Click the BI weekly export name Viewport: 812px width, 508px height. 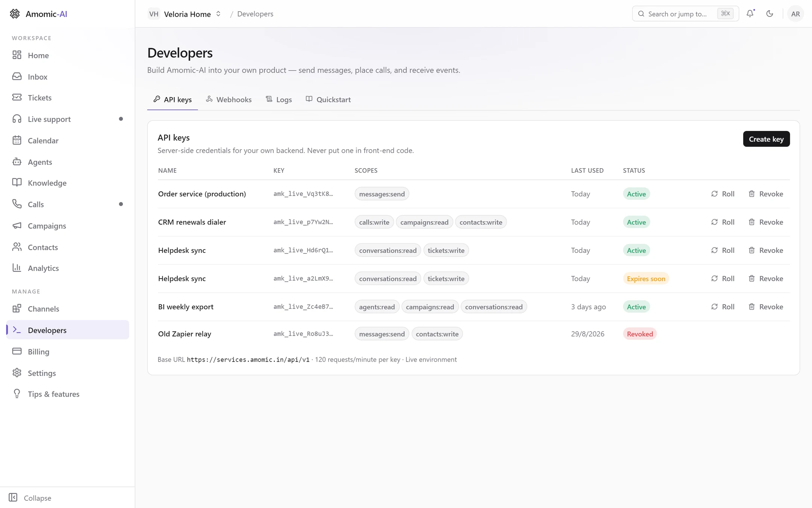coord(186,307)
